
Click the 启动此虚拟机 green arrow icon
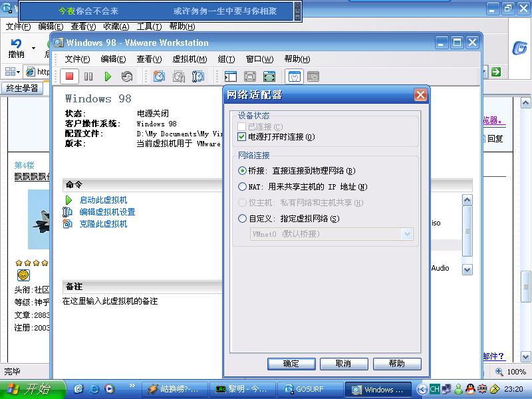tap(68, 200)
